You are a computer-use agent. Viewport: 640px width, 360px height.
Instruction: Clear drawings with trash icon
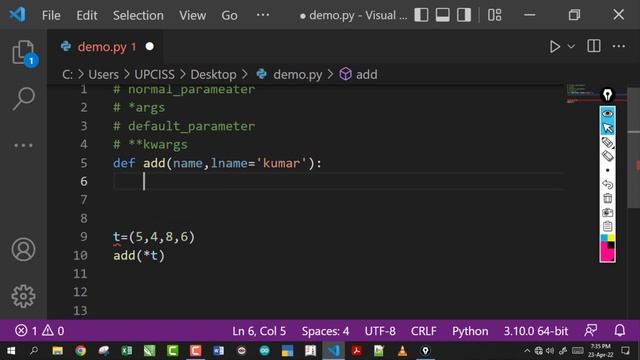pos(607,198)
